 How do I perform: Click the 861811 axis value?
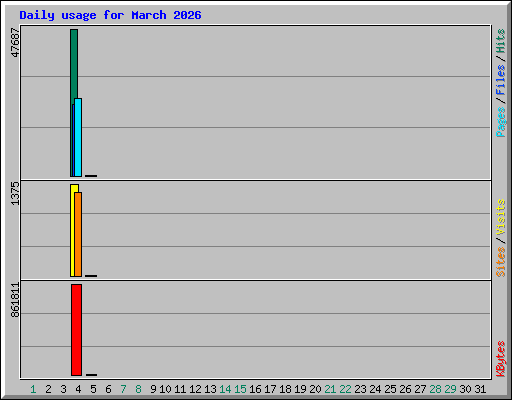pos(15,300)
